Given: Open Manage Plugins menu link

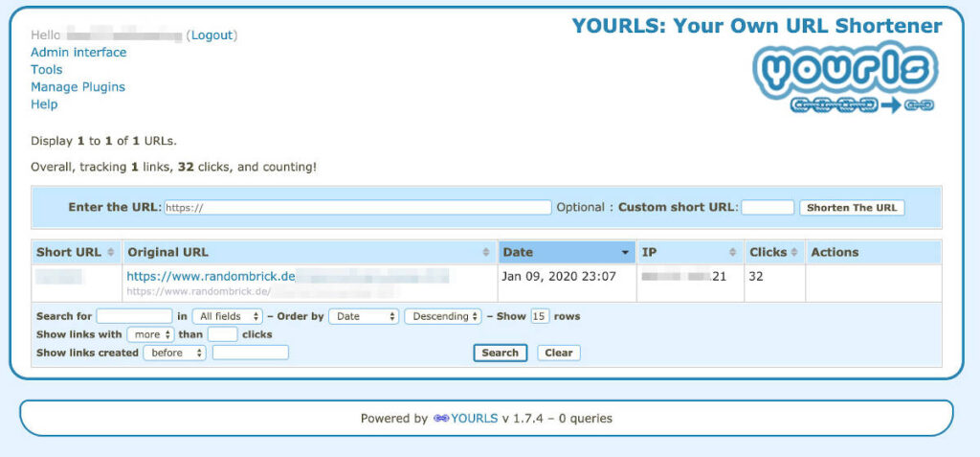Looking at the screenshot, I should (x=78, y=87).
